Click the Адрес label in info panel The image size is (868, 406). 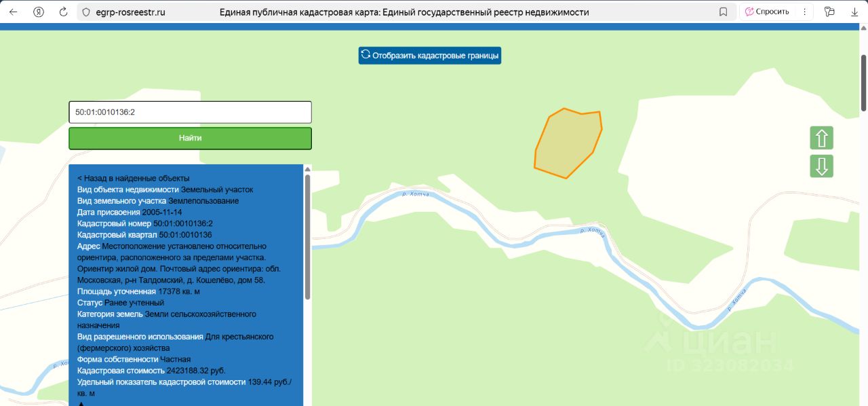tap(89, 246)
